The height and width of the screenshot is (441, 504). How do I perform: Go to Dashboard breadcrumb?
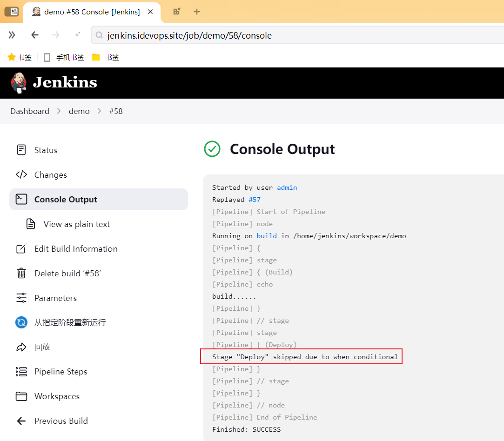(x=30, y=111)
